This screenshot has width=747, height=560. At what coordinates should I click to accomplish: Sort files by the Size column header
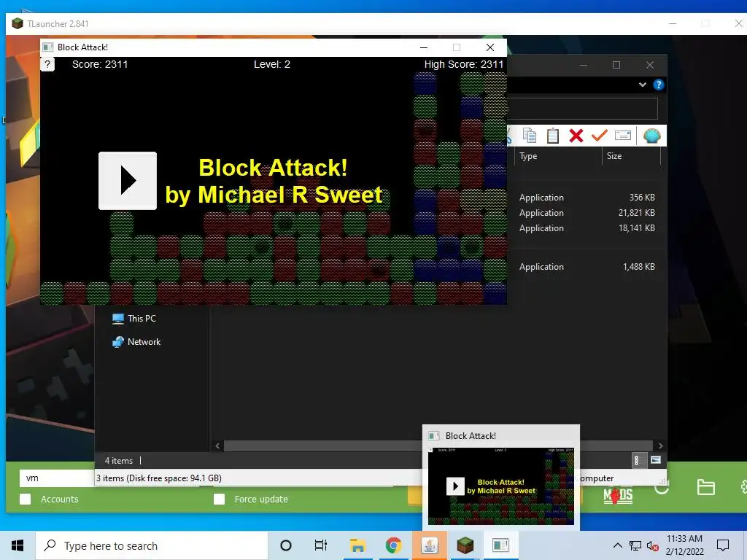[631, 156]
